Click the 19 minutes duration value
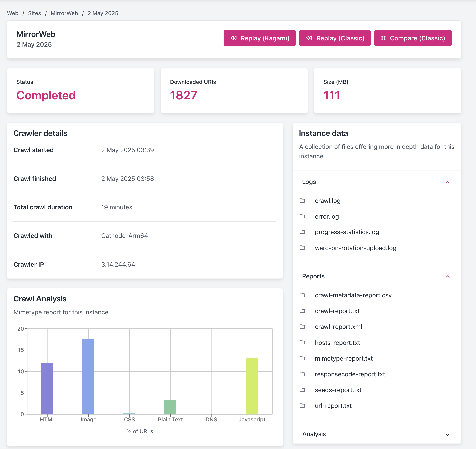Viewport: 476px width, 449px height. point(117,207)
